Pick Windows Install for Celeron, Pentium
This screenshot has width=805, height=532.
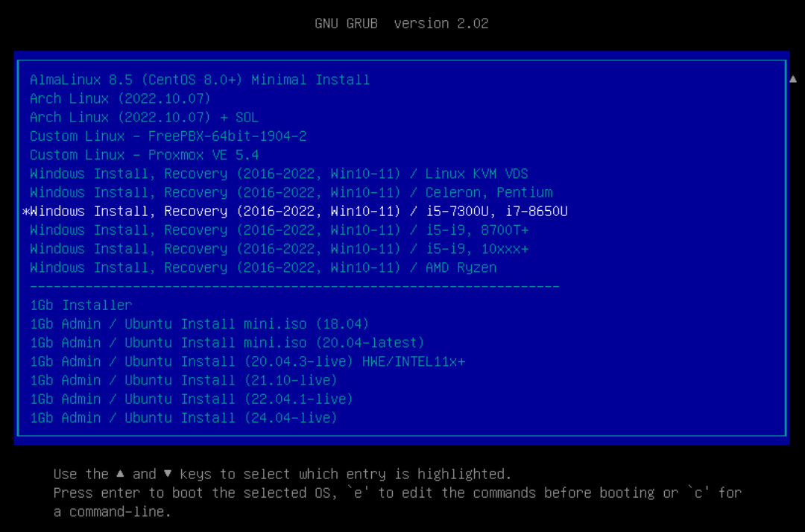291,192
